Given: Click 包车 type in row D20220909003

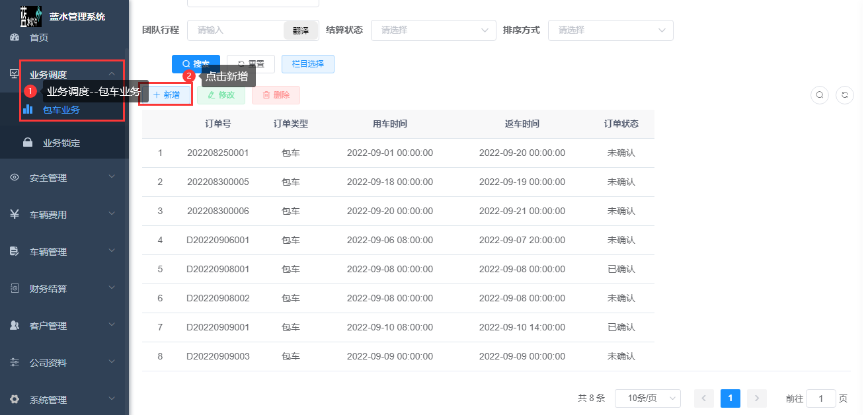Looking at the screenshot, I should pyautogui.click(x=291, y=357).
